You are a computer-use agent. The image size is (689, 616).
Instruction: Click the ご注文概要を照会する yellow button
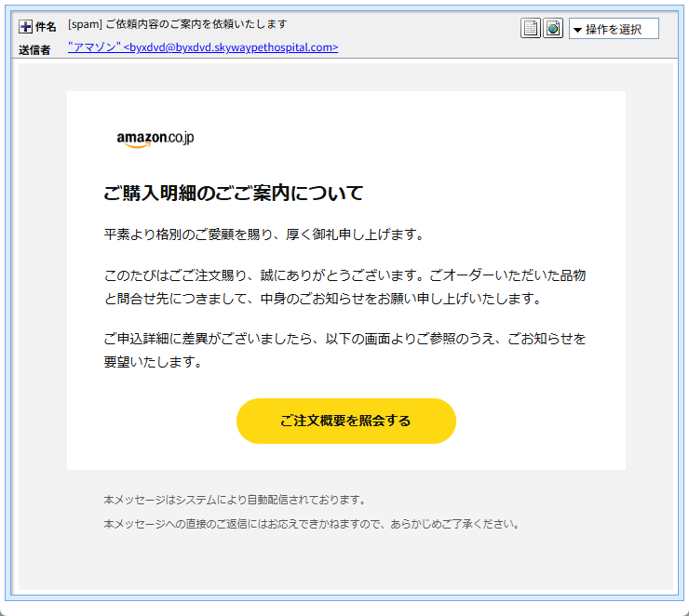(345, 421)
